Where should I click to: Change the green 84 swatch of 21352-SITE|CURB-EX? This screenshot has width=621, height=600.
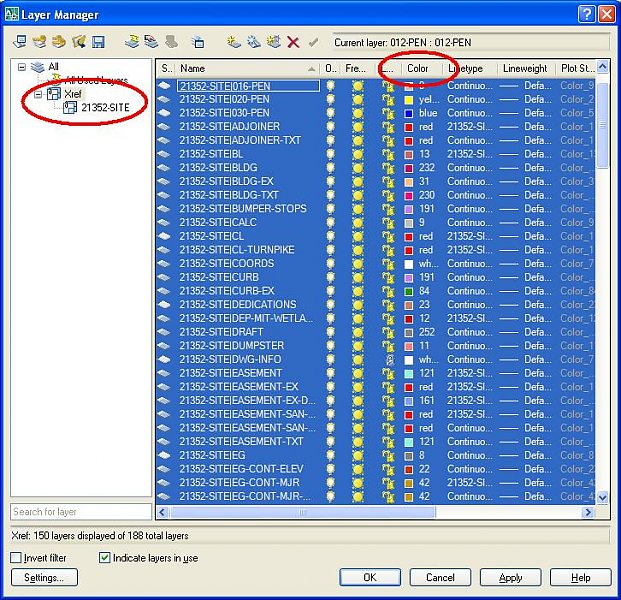point(409,291)
